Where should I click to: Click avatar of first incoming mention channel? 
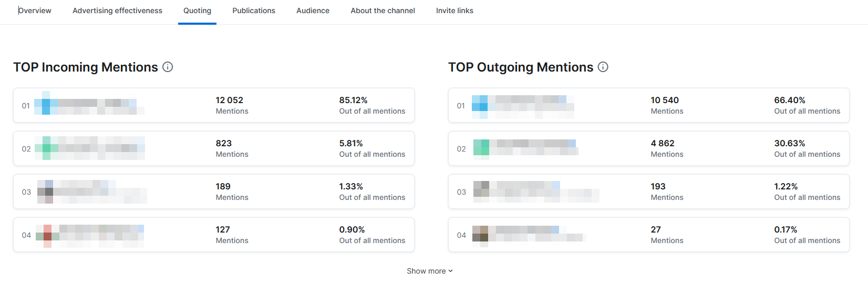pyautogui.click(x=45, y=105)
